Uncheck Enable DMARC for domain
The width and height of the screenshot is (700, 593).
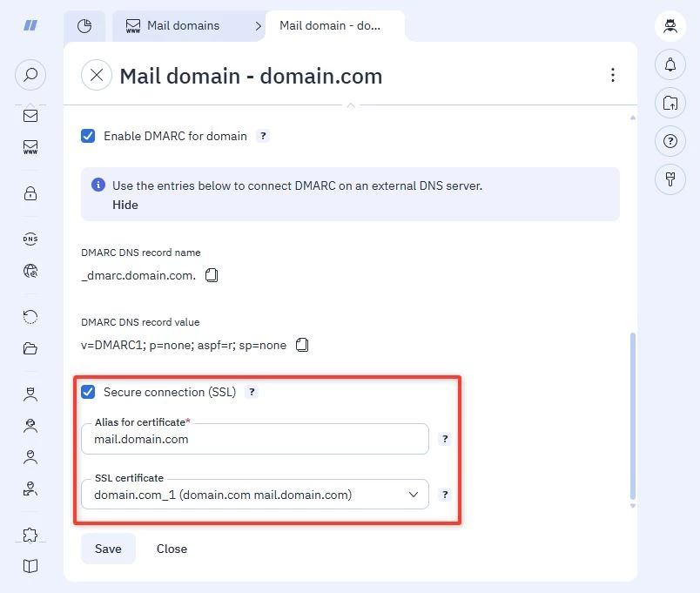(x=88, y=136)
